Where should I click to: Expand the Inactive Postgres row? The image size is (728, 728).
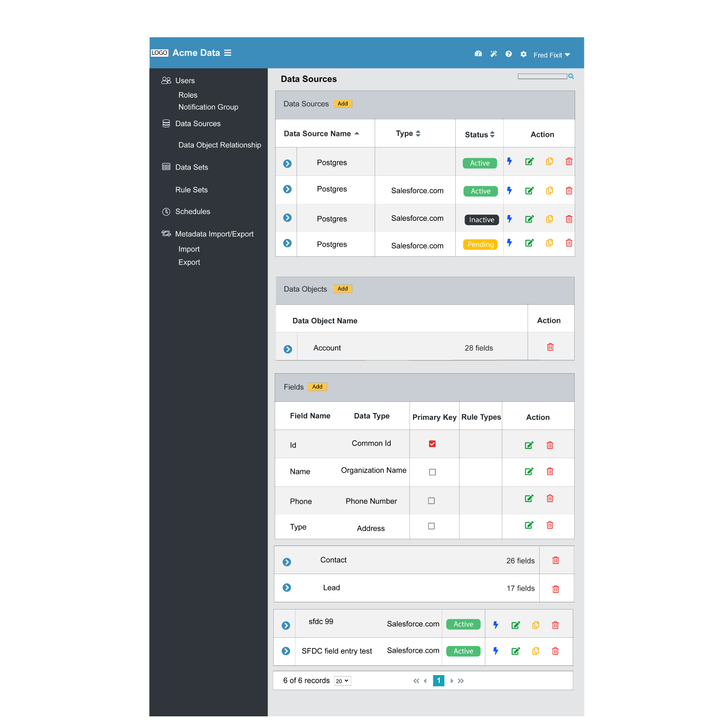(x=287, y=218)
